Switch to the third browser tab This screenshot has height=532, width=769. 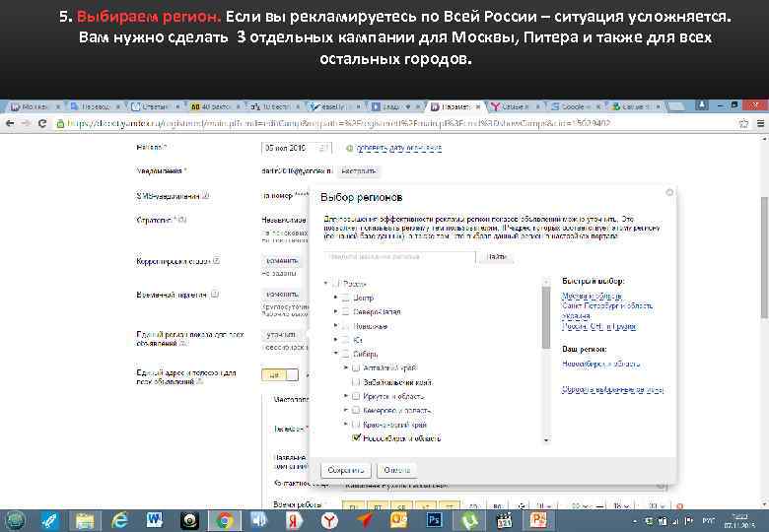[x=155, y=106]
